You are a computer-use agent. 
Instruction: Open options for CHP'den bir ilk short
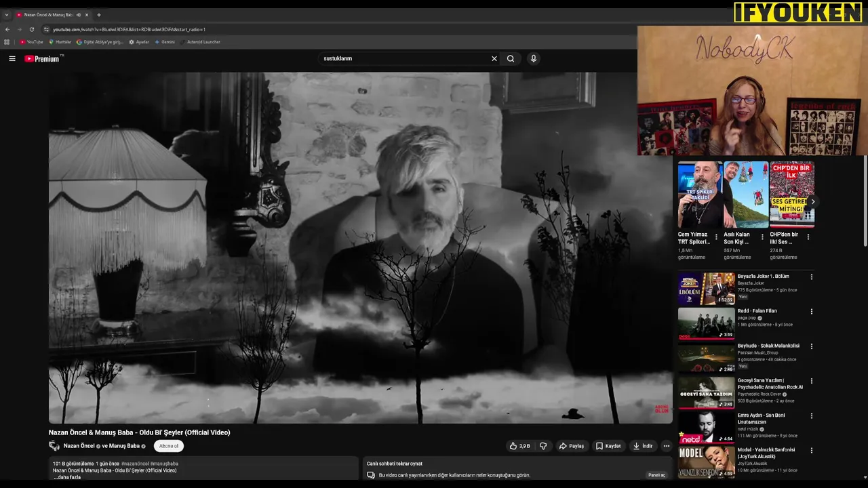[x=808, y=237]
